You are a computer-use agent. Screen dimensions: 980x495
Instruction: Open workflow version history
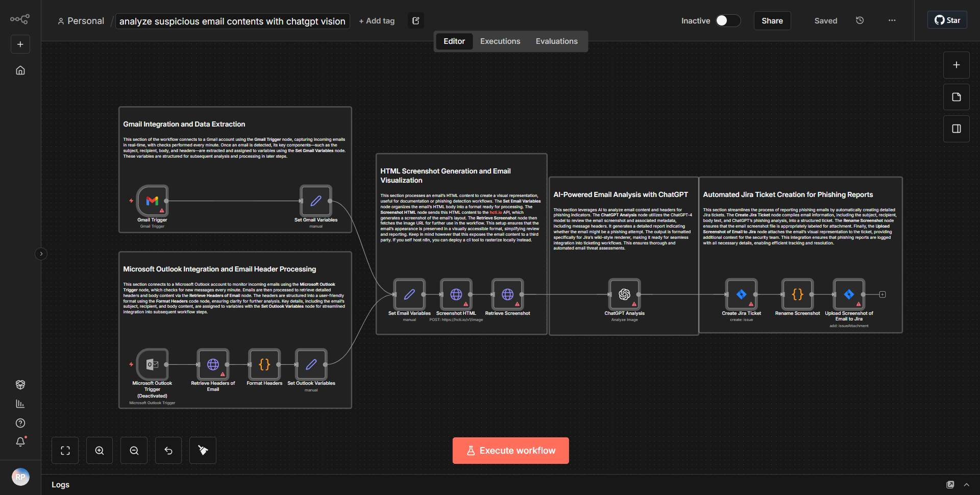point(860,20)
